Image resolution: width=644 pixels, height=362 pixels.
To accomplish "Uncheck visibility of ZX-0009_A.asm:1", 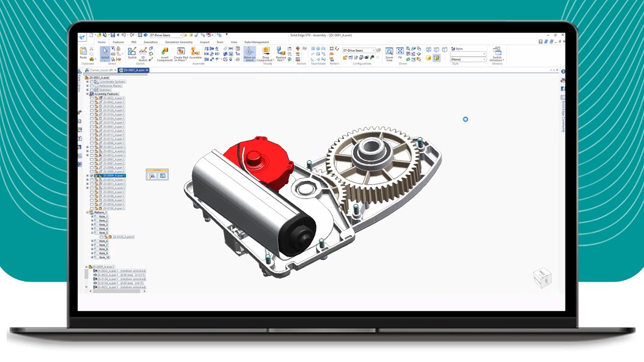I will (92, 175).
